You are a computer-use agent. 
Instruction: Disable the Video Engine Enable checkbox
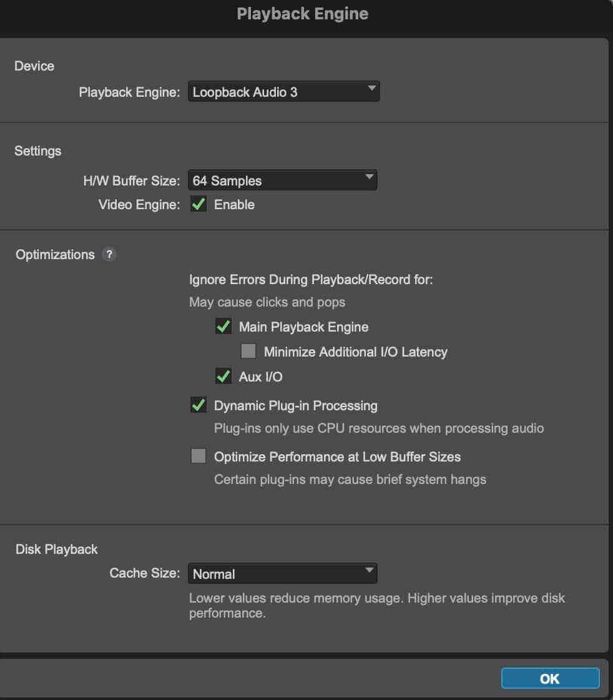pyautogui.click(x=199, y=204)
